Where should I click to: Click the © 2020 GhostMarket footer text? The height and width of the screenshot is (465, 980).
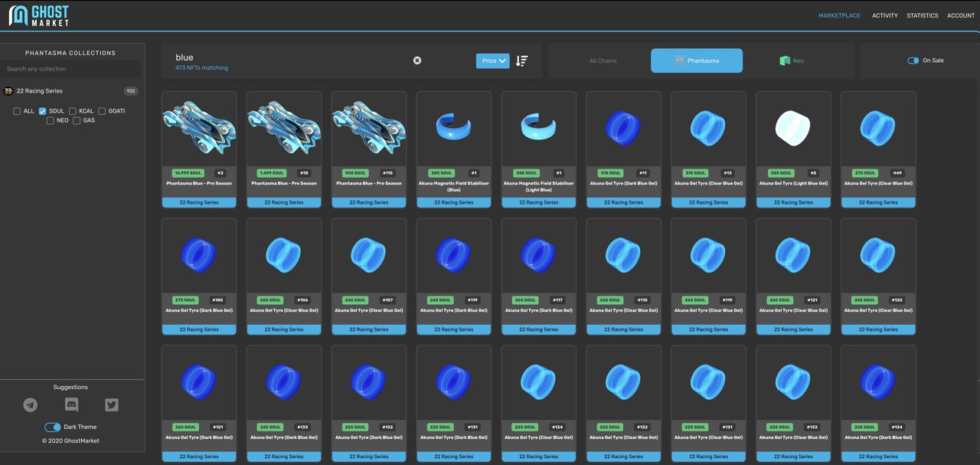(x=70, y=440)
